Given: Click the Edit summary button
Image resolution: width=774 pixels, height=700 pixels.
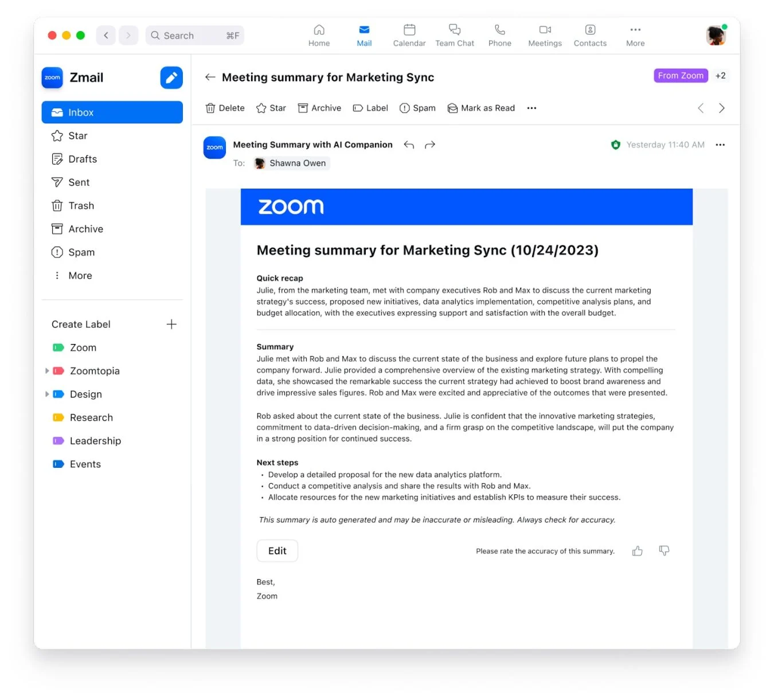Looking at the screenshot, I should point(277,550).
